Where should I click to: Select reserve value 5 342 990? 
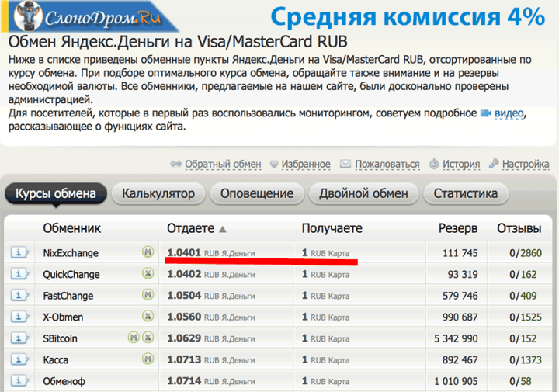(456, 338)
